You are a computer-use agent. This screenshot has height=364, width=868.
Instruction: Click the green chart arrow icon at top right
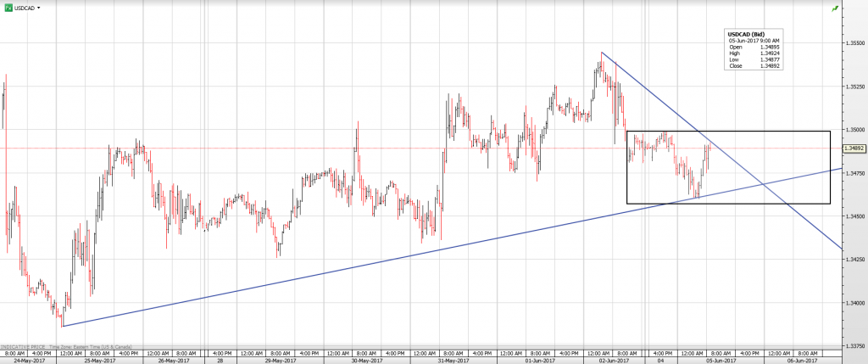coord(835,8)
